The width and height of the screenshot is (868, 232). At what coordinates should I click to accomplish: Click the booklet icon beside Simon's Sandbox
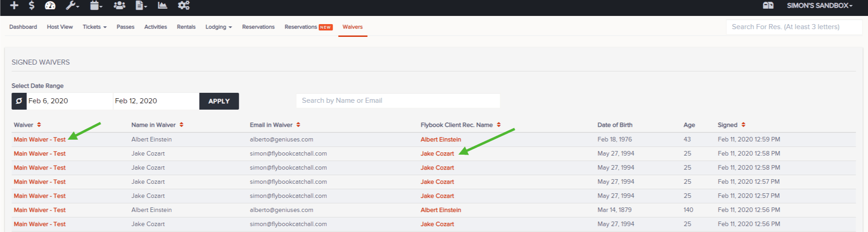click(768, 5)
